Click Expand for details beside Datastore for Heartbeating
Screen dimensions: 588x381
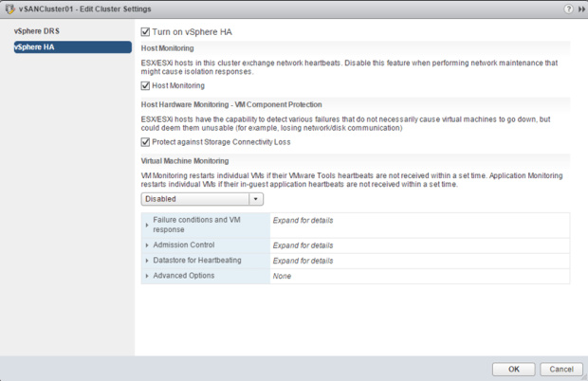(303, 261)
